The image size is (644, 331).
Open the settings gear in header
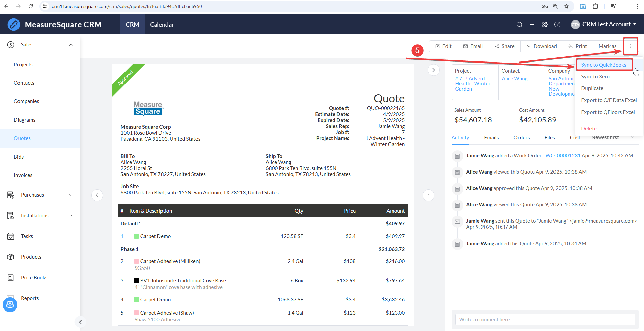click(x=545, y=24)
